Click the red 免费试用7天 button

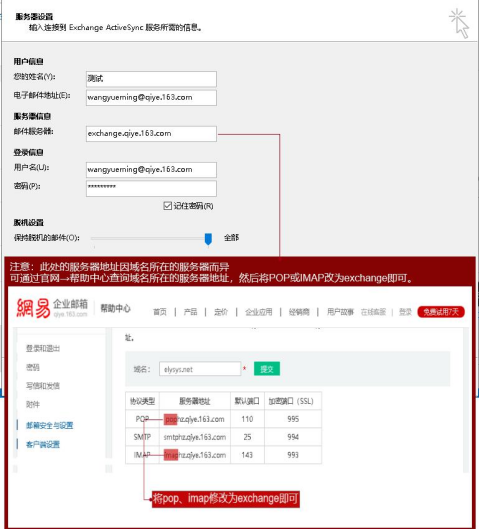(441, 312)
